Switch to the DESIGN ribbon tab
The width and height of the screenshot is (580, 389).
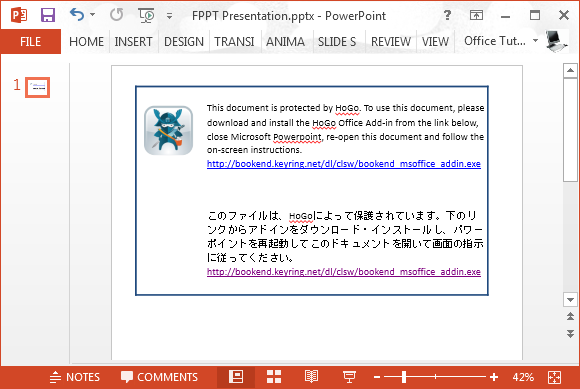point(184,42)
